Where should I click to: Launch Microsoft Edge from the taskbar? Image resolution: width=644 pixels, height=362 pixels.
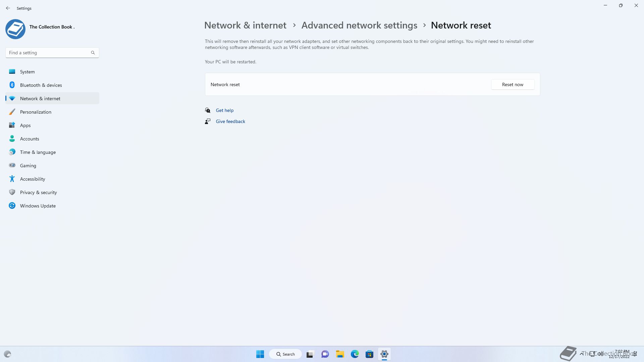click(355, 354)
